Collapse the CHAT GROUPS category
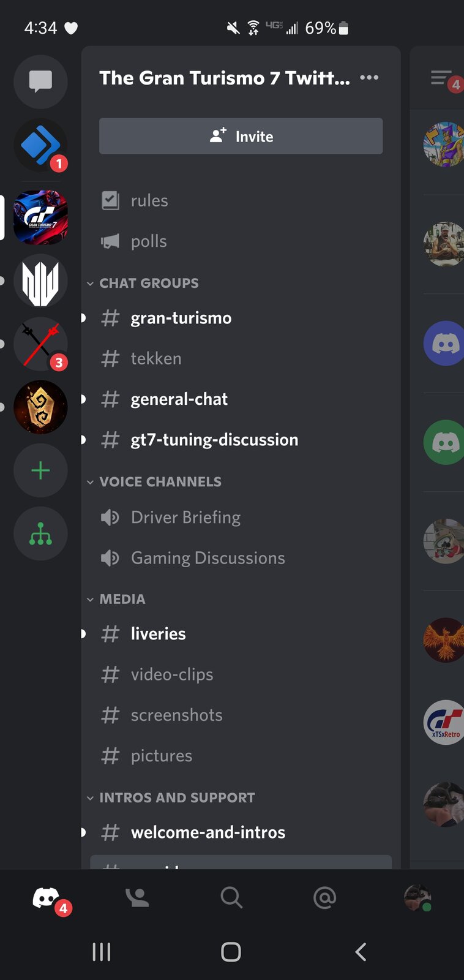Image resolution: width=464 pixels, height=980 pixels. [x=143, y=283]
